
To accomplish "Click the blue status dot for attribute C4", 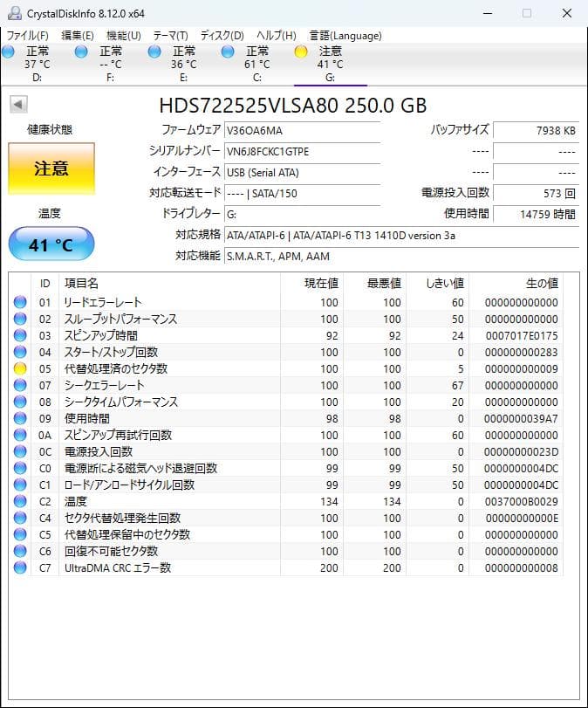I will 20,518.
